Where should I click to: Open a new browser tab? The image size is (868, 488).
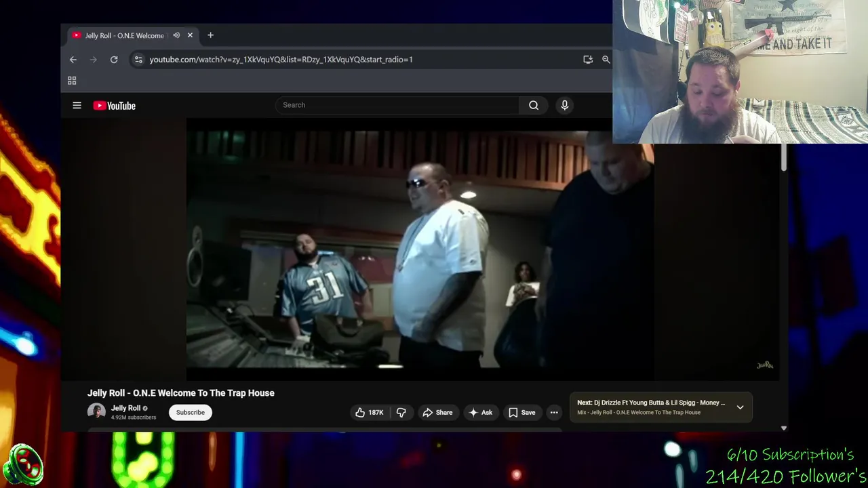pyautogui.click(x=210, y=35)
